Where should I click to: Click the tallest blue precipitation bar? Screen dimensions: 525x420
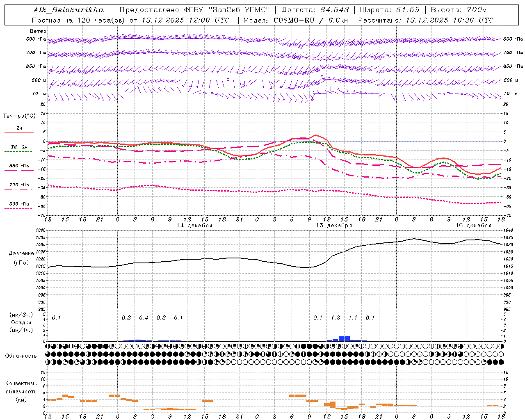tap(347, 338)
